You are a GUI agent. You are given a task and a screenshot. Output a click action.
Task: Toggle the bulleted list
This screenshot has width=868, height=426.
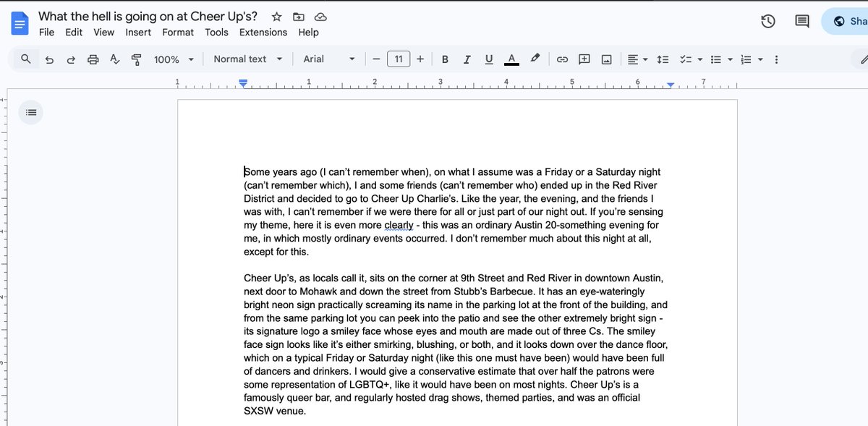click(716, 59)
